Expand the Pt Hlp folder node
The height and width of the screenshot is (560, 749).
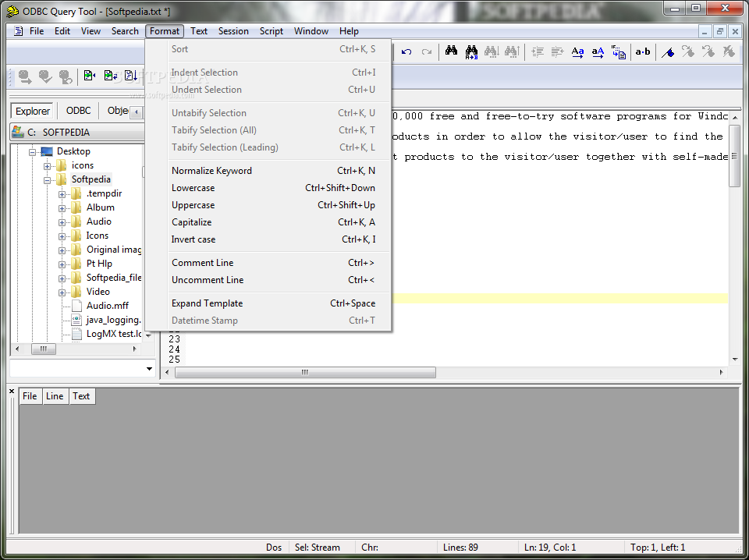click(x=62, y=264)
